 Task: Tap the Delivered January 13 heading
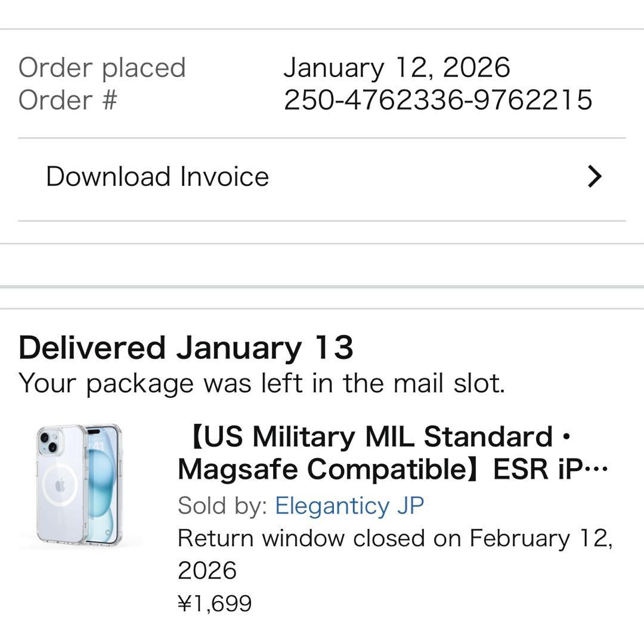click(186, 348)
